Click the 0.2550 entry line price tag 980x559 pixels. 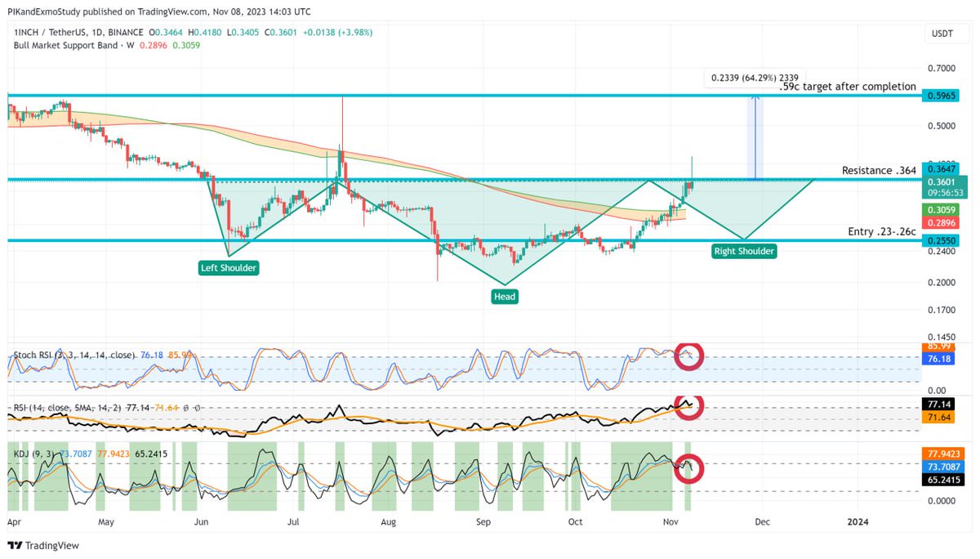pyautogui.click(x=939, y=241)
